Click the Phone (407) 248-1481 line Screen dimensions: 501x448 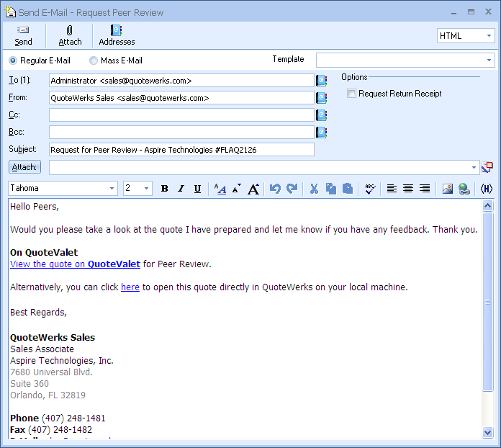[x=58, y=418]
